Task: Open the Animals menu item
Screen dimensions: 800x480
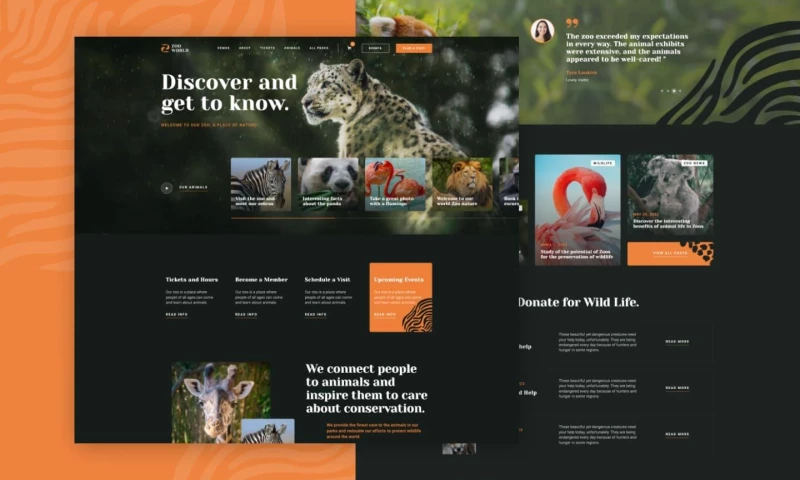Action: [x=292, y=48]
